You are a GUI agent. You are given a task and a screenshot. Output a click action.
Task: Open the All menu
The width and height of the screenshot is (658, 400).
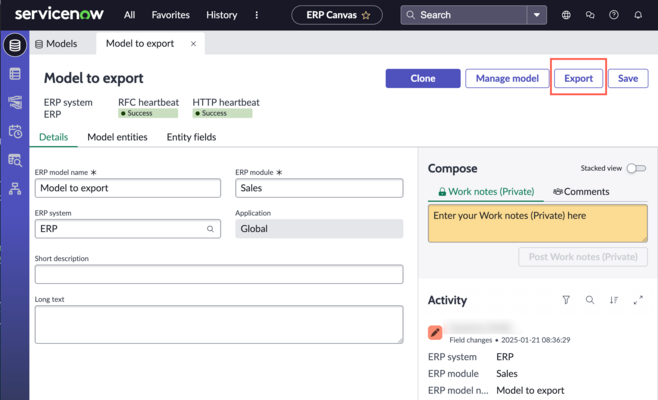click(129, 15)
